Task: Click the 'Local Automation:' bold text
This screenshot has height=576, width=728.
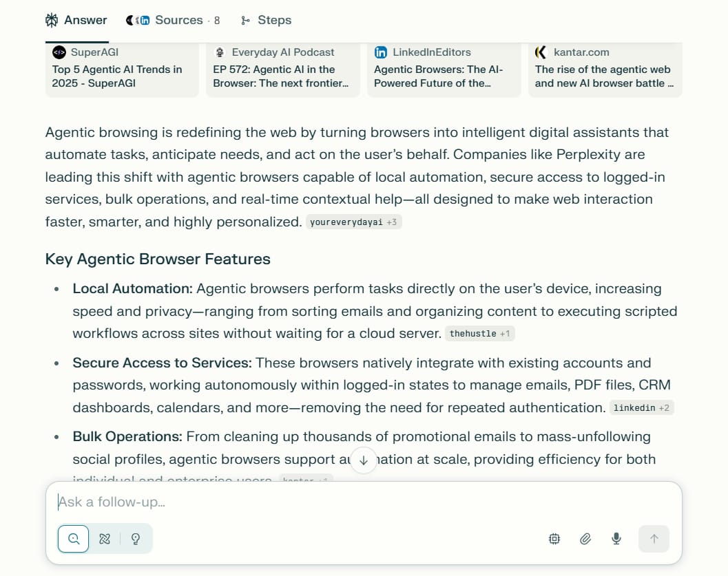Action: [132, 289]
